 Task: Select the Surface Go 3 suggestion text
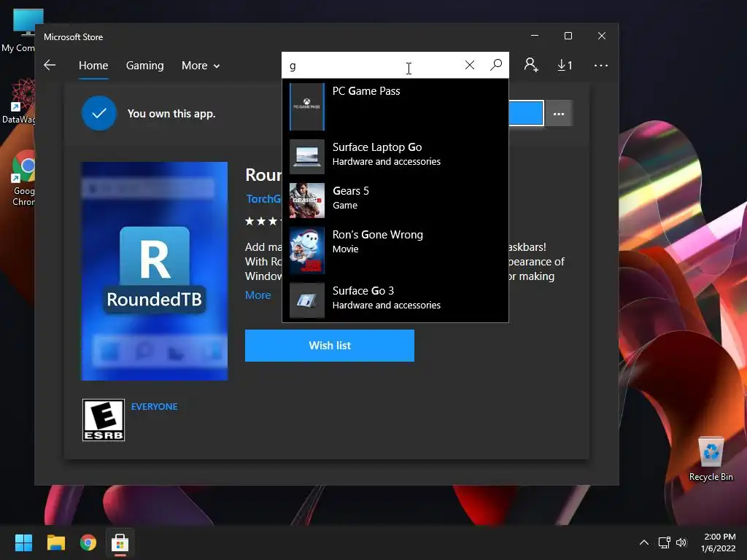click(363, 291)
